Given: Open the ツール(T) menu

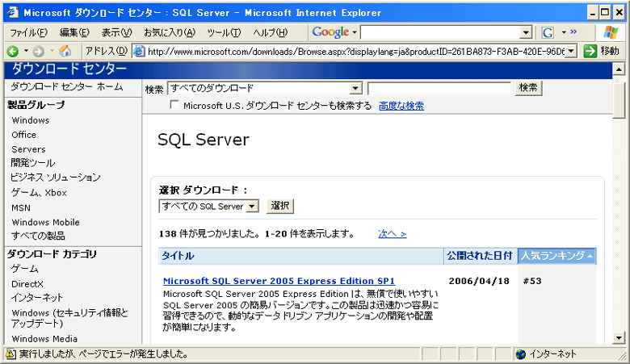Looking at the screenshot, I should (x=224, y=32).
